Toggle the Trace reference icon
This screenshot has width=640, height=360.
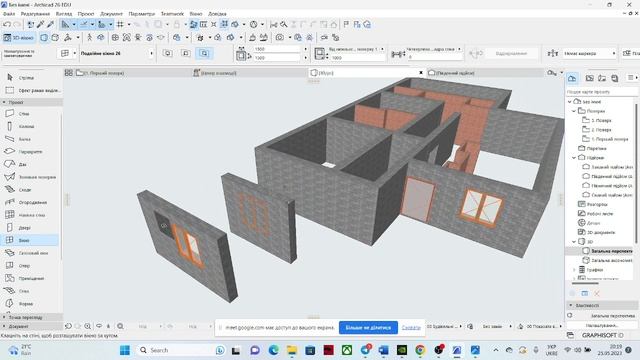click(193, 24)
